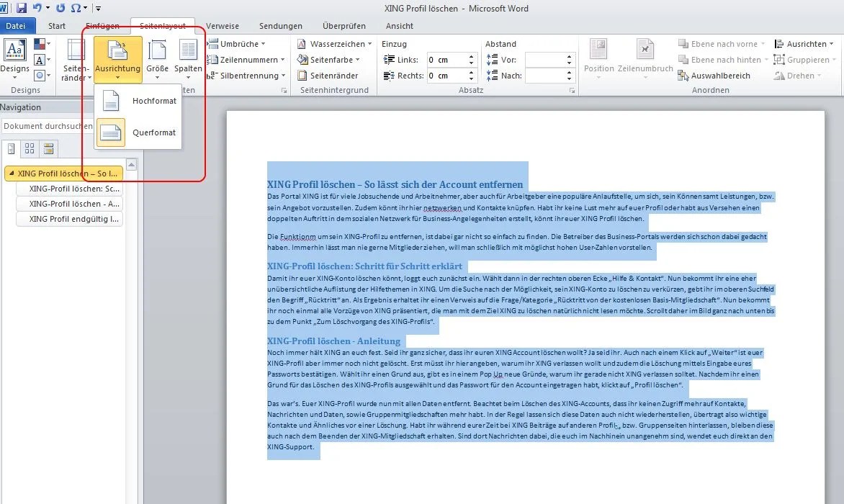Open the Silbentrennung hyphenation dropdown
The height and width of the screenshot is (504, 844).
[x=246, y=76]
